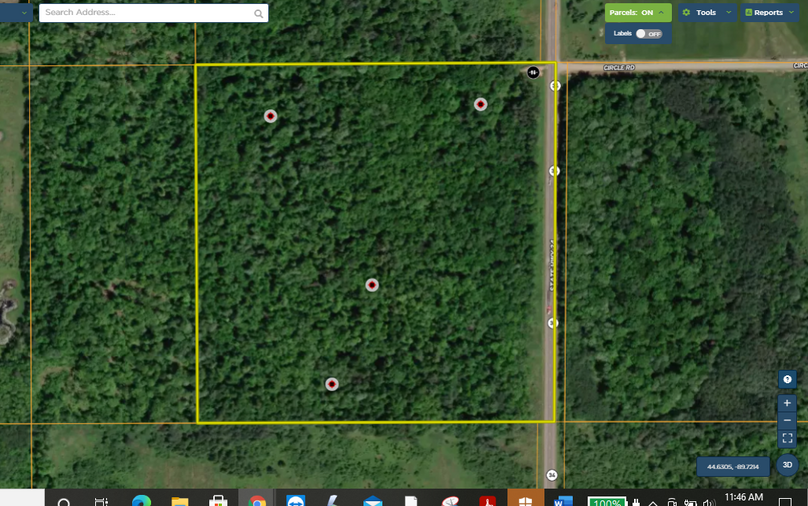This screenshot has width=808, height=506.
Task: Expand the Reports dropdown menu
Action: [x=768, y=13]
